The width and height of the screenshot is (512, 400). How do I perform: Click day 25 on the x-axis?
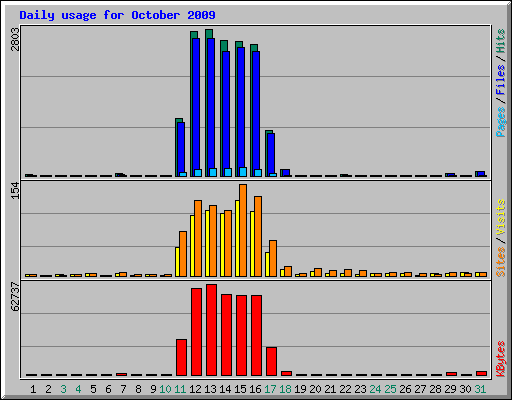click(x=390, y=389)
